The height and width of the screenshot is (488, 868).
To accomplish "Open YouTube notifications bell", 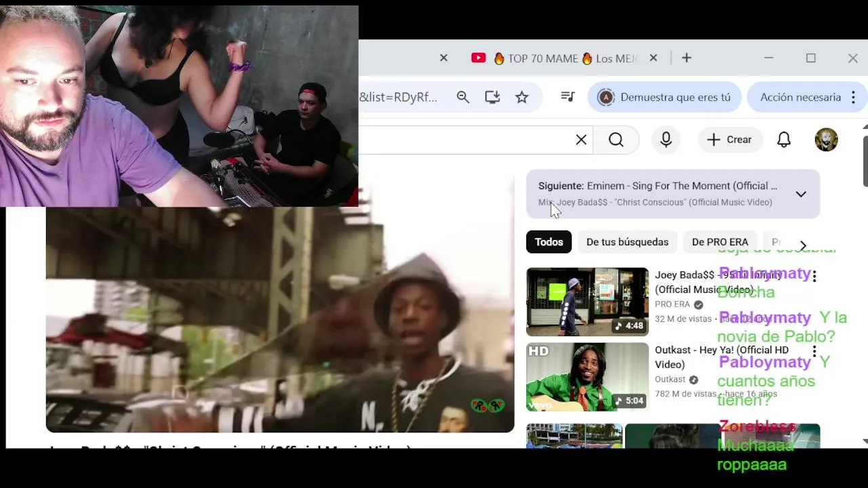I will point(784,140).
